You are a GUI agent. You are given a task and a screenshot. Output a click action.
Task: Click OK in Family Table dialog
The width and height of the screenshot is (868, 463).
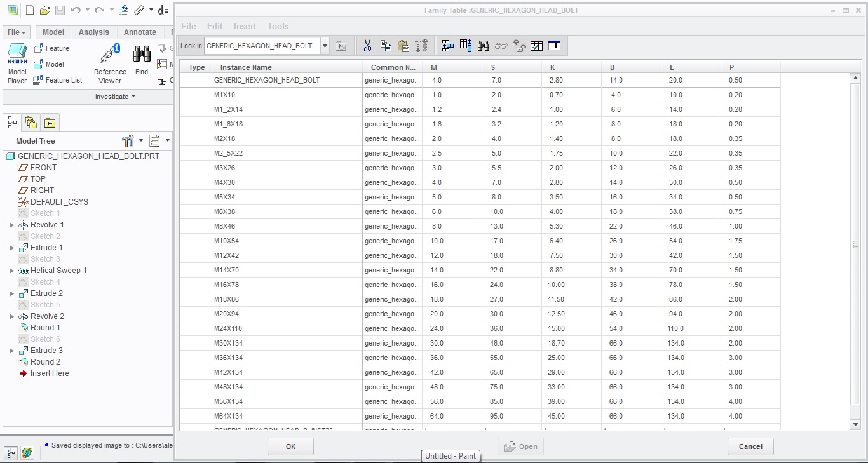click(x=290, y=446)
